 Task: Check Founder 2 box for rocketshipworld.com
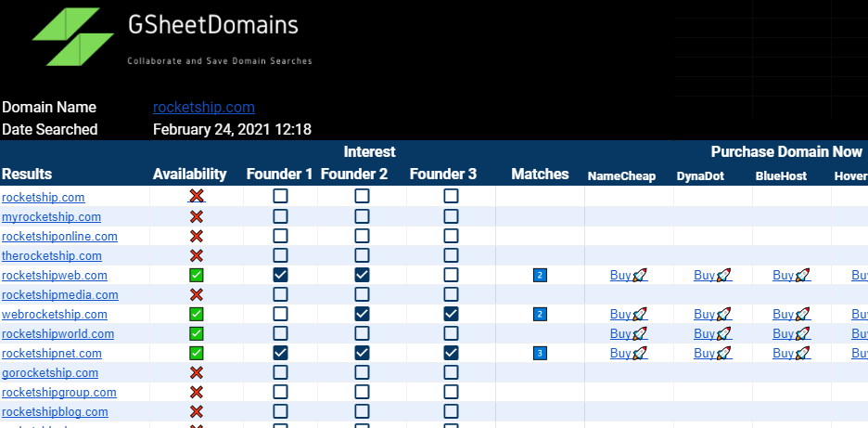(x=362, y=333)
